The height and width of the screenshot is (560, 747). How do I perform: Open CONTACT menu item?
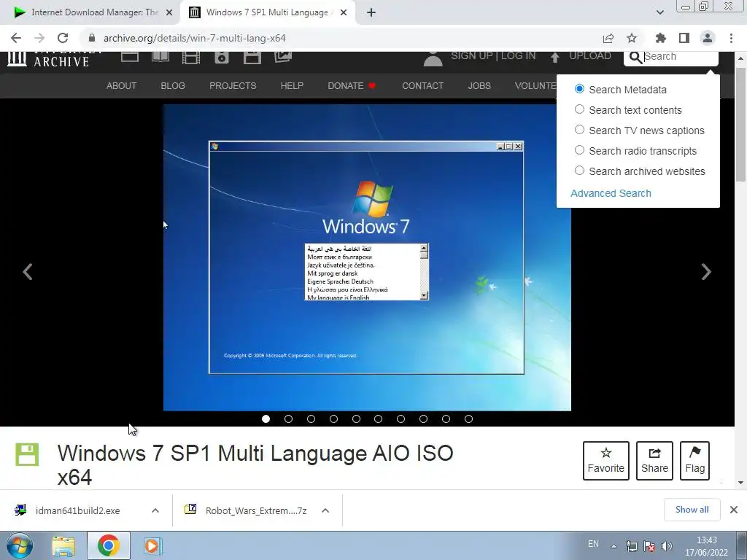coord(422,86)
